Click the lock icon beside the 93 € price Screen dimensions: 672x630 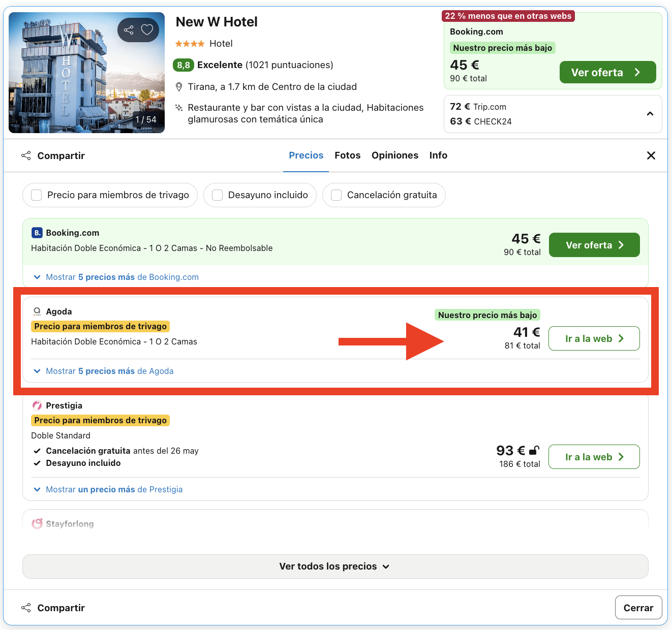point(534,450)
